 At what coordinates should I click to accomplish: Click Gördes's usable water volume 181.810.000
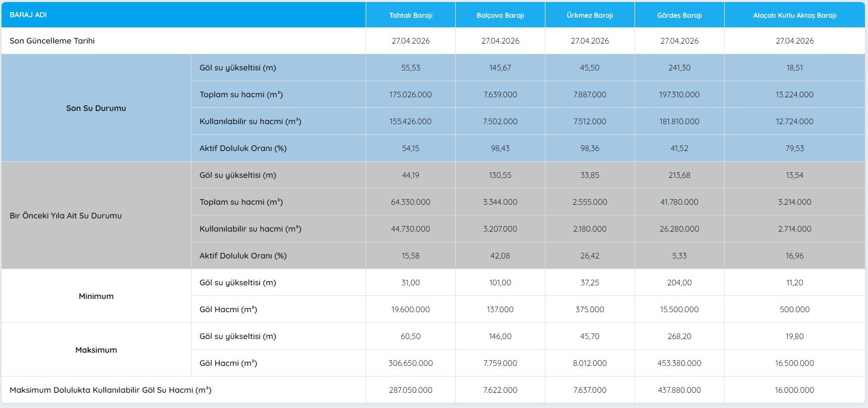[x=679, y=121]
